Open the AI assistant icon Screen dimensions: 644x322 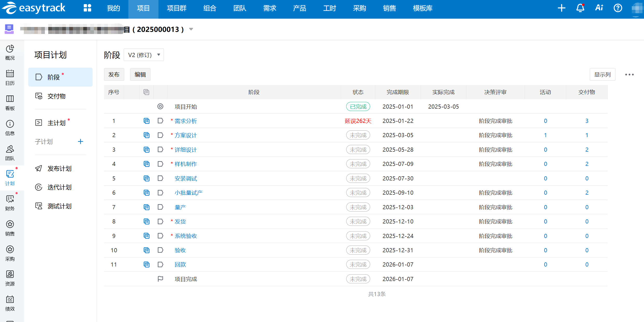tap(599, 8)
